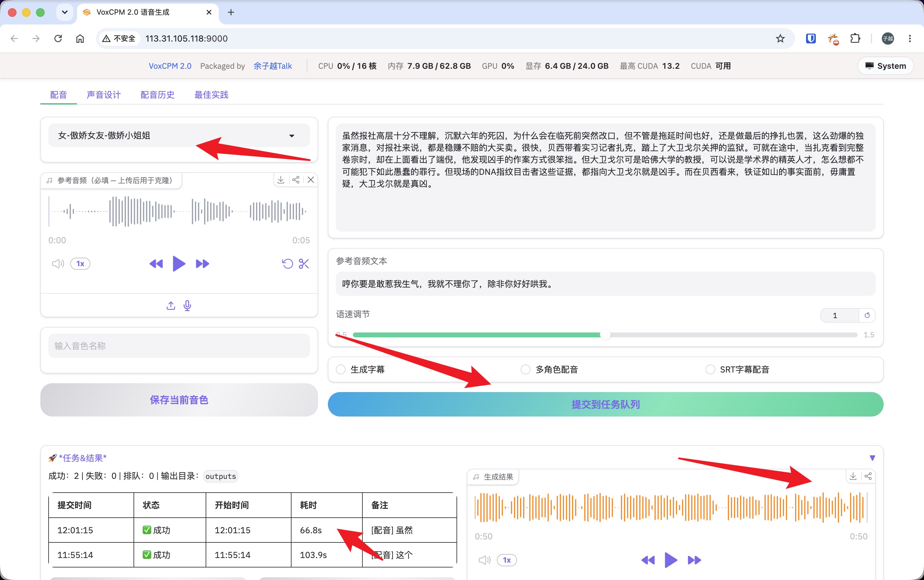Focus the 输入音色名称 input field
This screenshot has width=924, height=580.
click(179, 346)
